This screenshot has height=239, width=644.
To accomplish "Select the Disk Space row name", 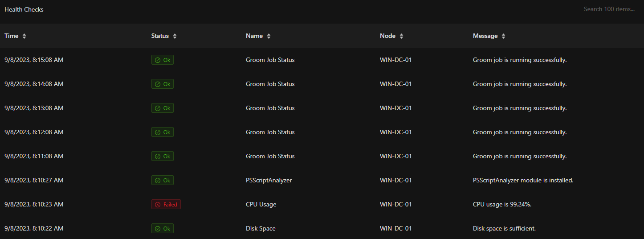I will [261, 228].
